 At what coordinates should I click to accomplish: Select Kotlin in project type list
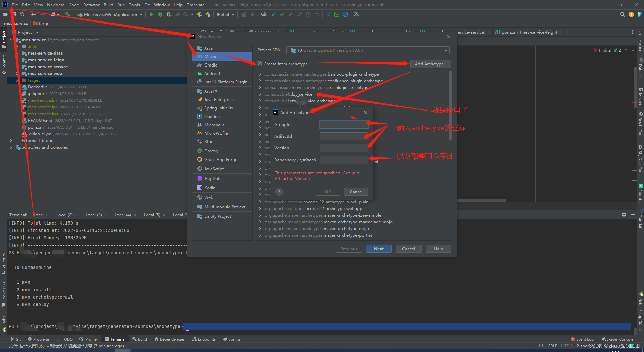click(x=222, y=188)
